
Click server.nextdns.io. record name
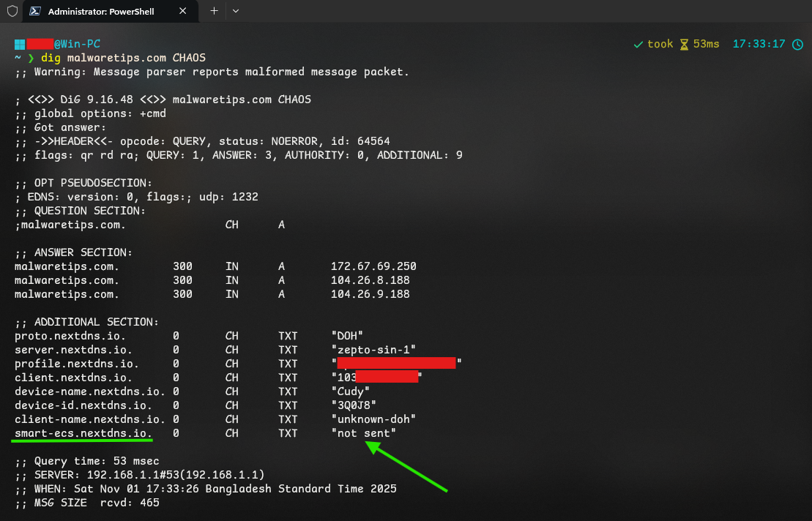pos(73,350)
